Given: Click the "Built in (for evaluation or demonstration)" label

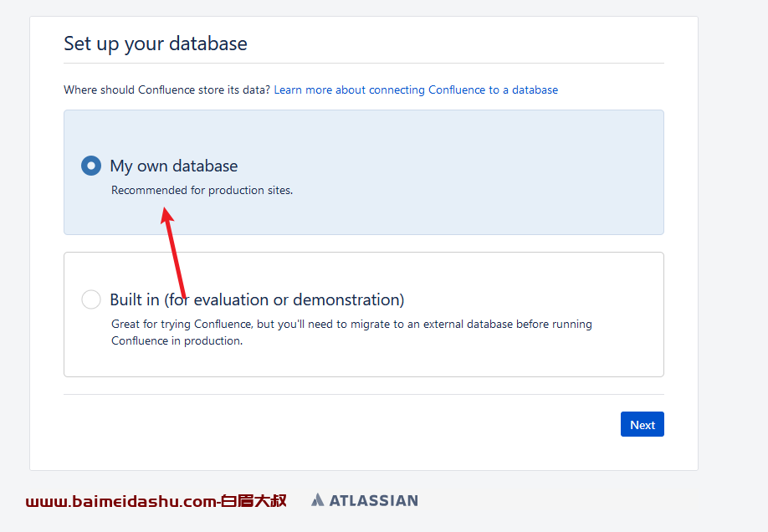Looking at the screenshot, I should click(x=257, y=299).
